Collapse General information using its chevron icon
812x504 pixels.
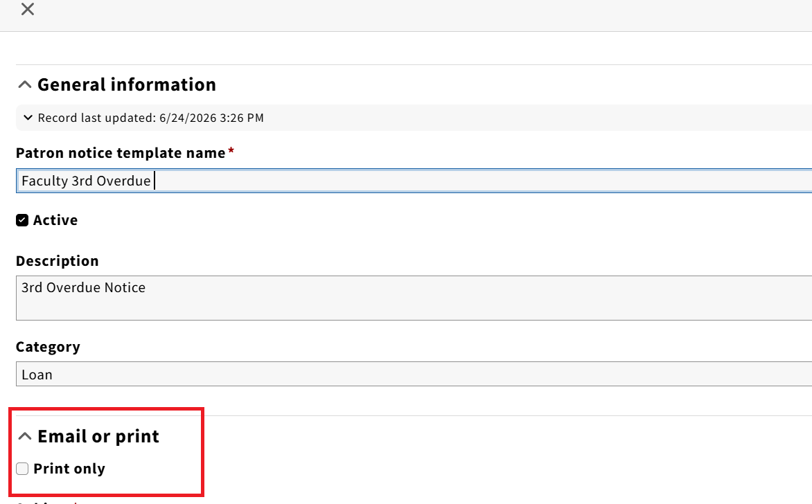[25, 84]
